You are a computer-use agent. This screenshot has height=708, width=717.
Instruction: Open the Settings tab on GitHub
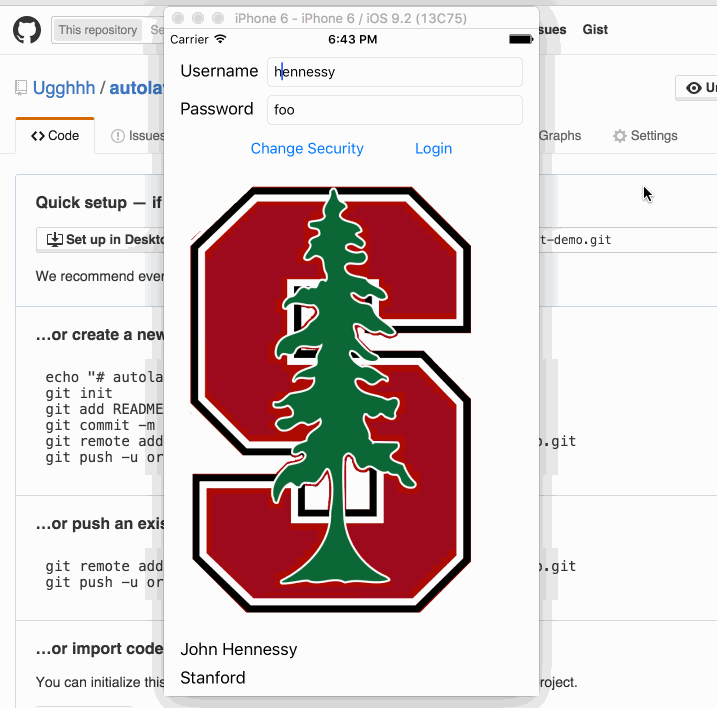pos(645,136)
